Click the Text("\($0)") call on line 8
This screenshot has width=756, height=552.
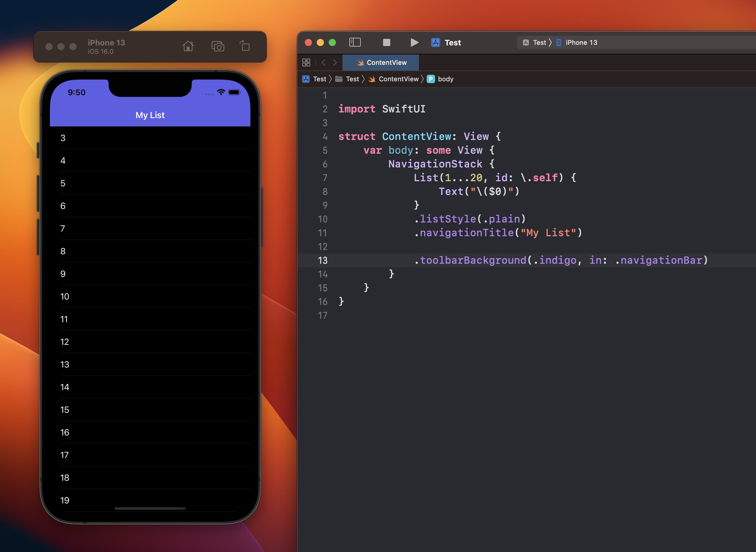pos(479,191)
